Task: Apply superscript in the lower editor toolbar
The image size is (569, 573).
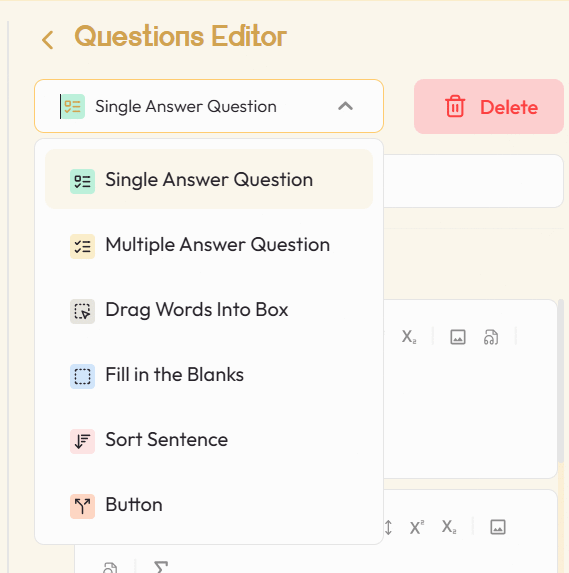Action: pos(417,527)
